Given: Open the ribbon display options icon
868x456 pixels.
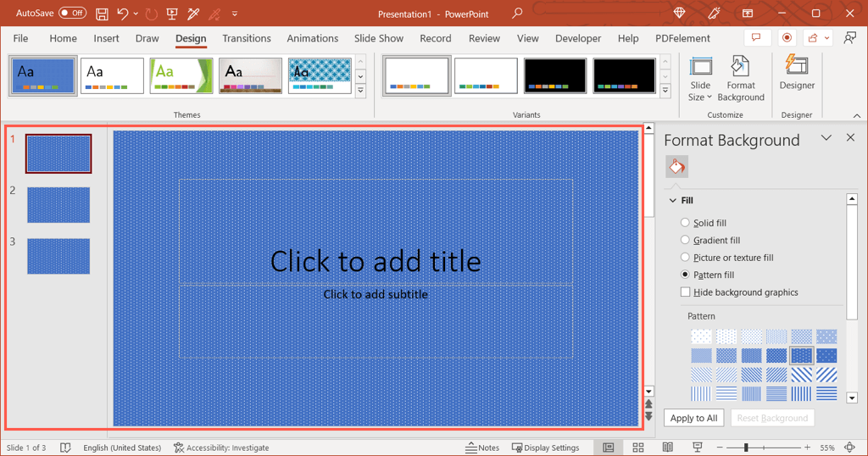Looking at the screenshot, I should point(748,14).
